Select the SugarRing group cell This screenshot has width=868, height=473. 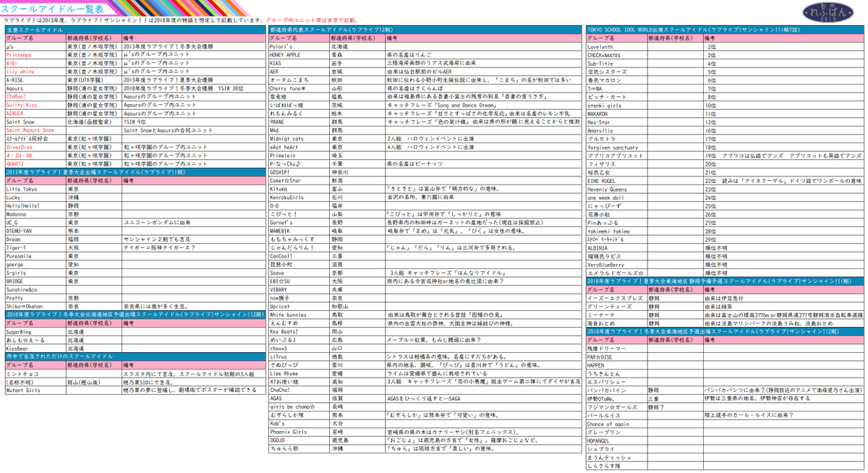tap(35, 331)
